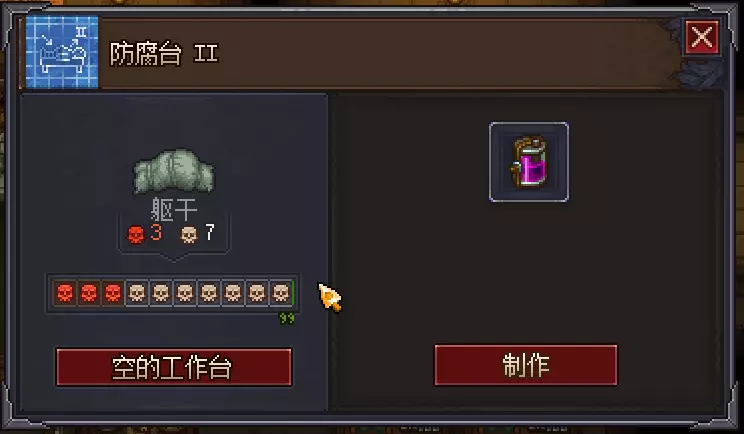Select the third red skull in the bar
Screen dimensions: 744x434
coord(113,293)
